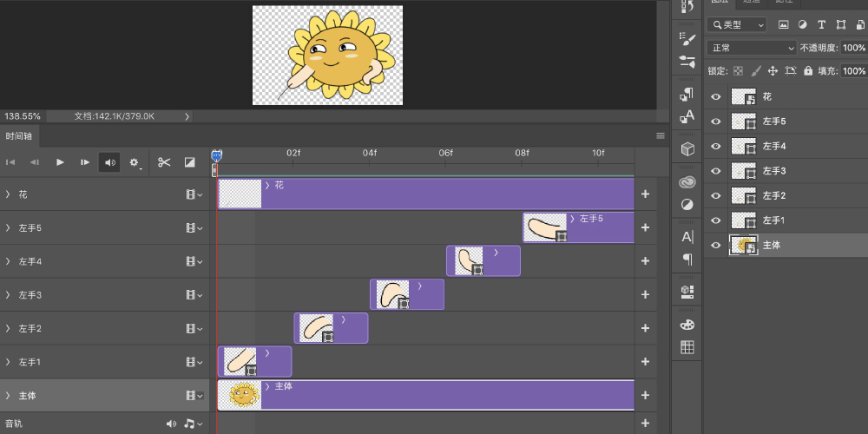Toggle audio playback speaker button
This screenshot has height=434, width=868.
point(109,162)
